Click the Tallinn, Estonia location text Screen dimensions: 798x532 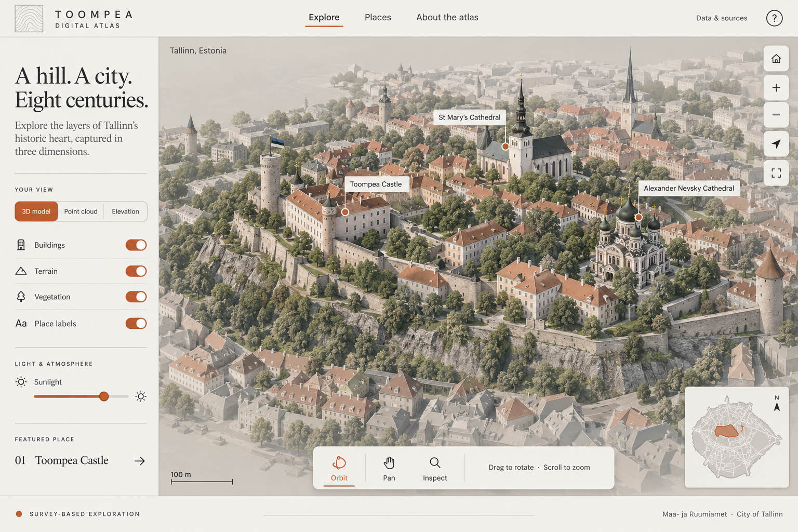198,50
